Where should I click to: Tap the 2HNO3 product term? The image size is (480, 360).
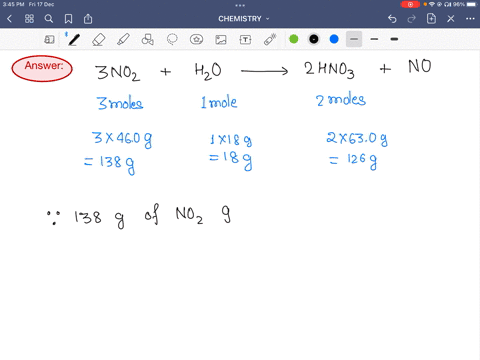coord(329,70)
